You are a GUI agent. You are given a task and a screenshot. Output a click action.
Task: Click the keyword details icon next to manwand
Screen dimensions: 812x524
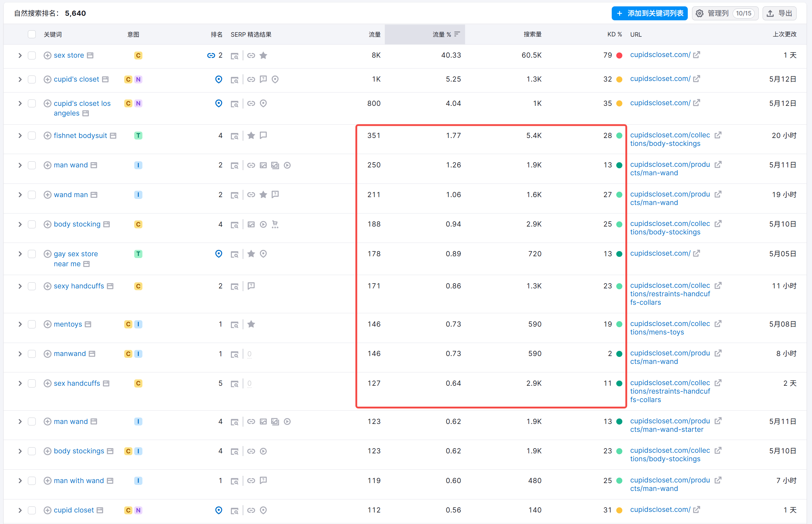coord(92,354)
